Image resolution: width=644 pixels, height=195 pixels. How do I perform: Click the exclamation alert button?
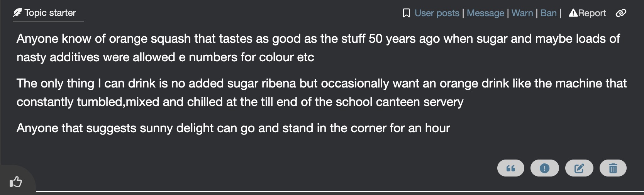click(544, 168)
